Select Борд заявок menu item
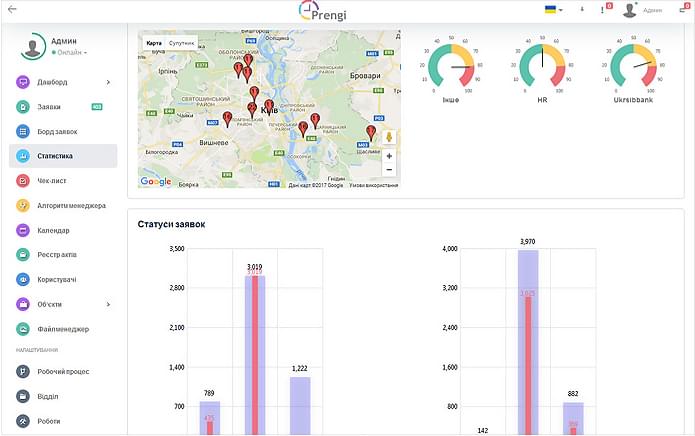This screenshot has height=436, width=695. coord(60,132)
